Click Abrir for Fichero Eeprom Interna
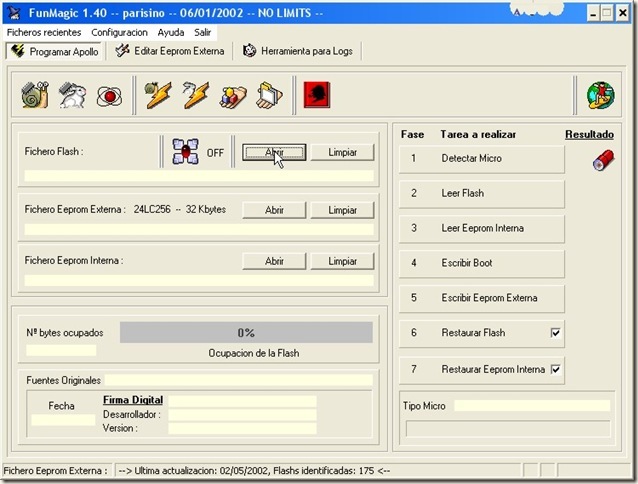This screenshot has width=638, height=484. (274, 261)
